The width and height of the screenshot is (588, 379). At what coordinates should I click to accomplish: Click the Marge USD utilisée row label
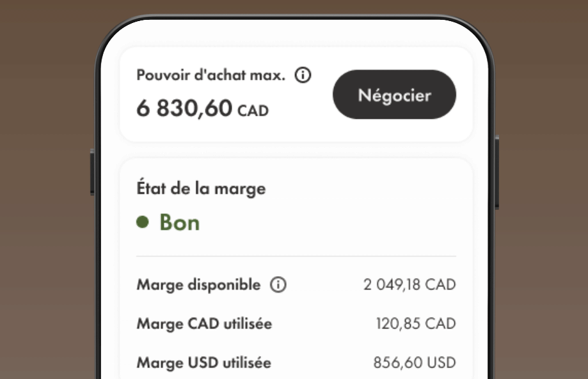(x=203, y=362)
